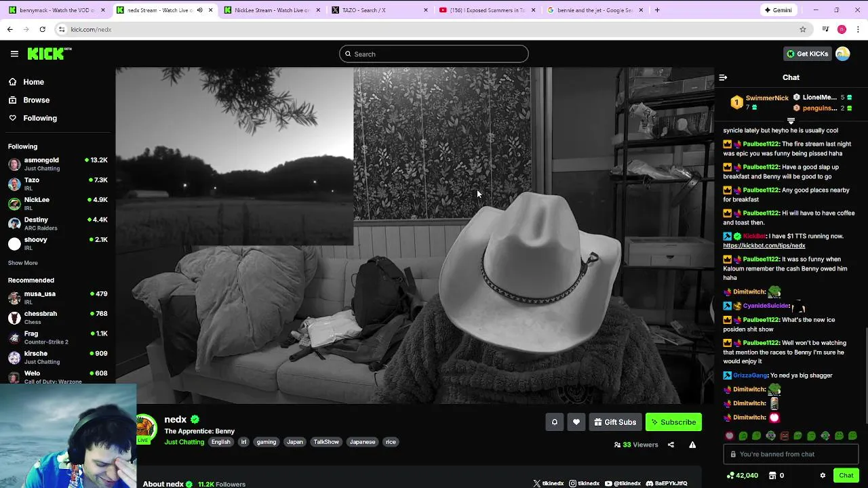Select the Japan tag
This screenshot has height=488, width=868.
295,442
